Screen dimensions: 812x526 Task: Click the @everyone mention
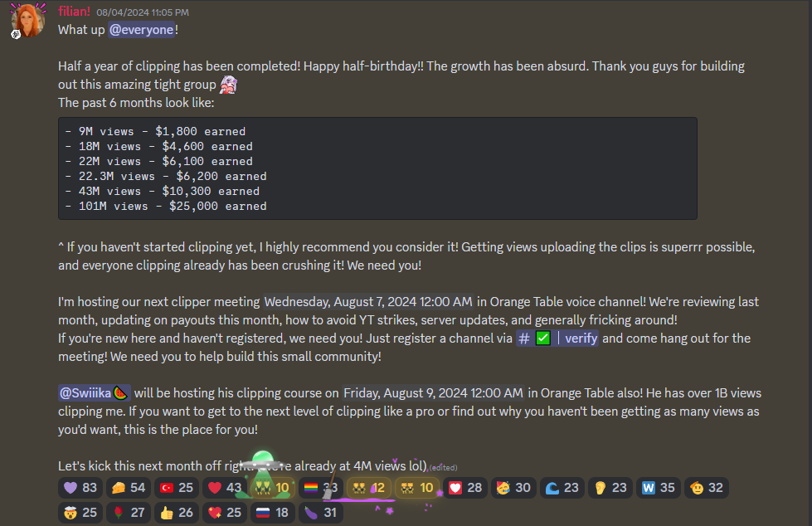pos(141,30)
